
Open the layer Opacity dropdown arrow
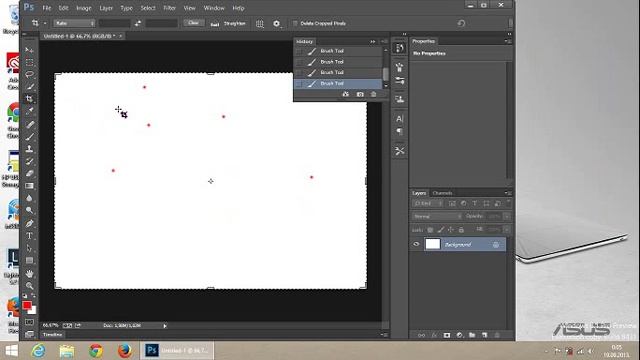click(x=507, y=216)
